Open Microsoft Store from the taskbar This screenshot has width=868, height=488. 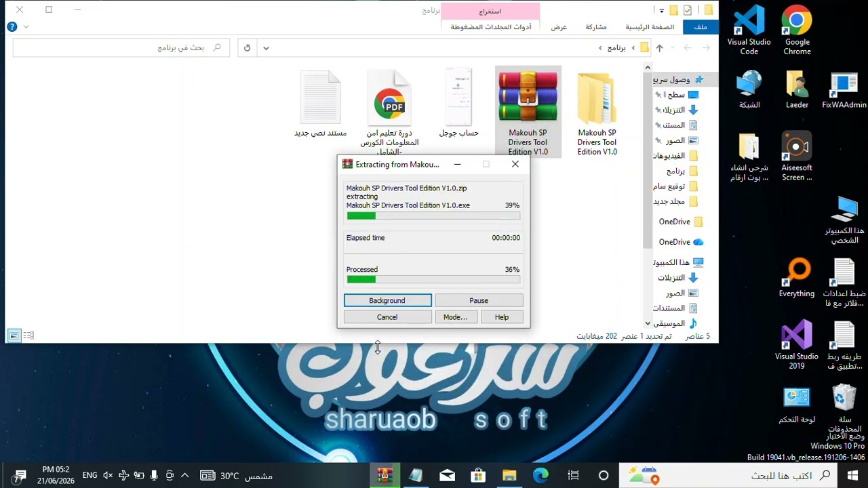(478, 475)
